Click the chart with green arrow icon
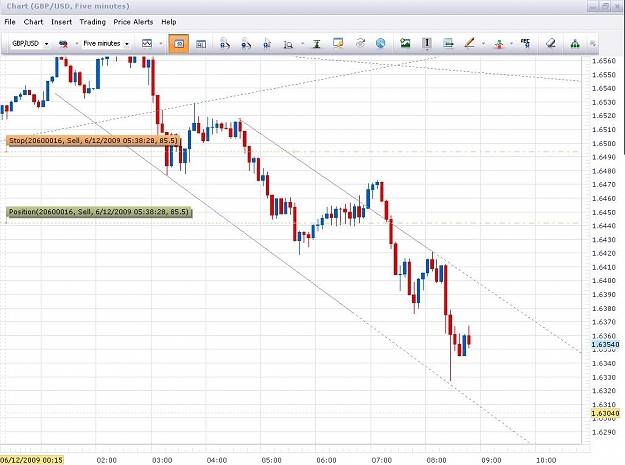 pos(448,43)
